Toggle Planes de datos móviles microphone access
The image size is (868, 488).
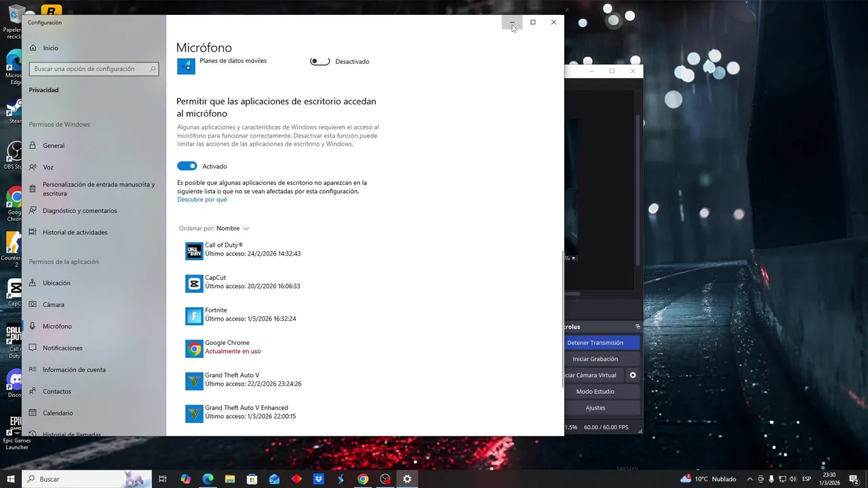tap(320, 62)
